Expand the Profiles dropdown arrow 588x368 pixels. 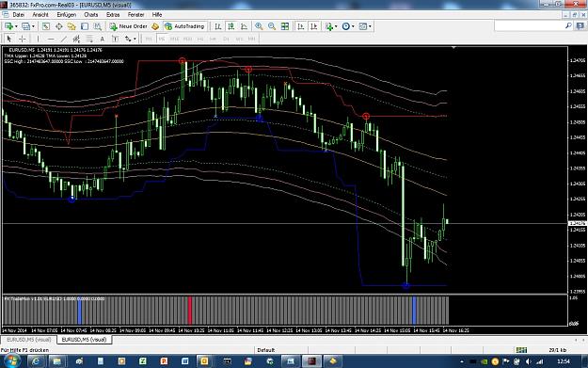(33, 26)
